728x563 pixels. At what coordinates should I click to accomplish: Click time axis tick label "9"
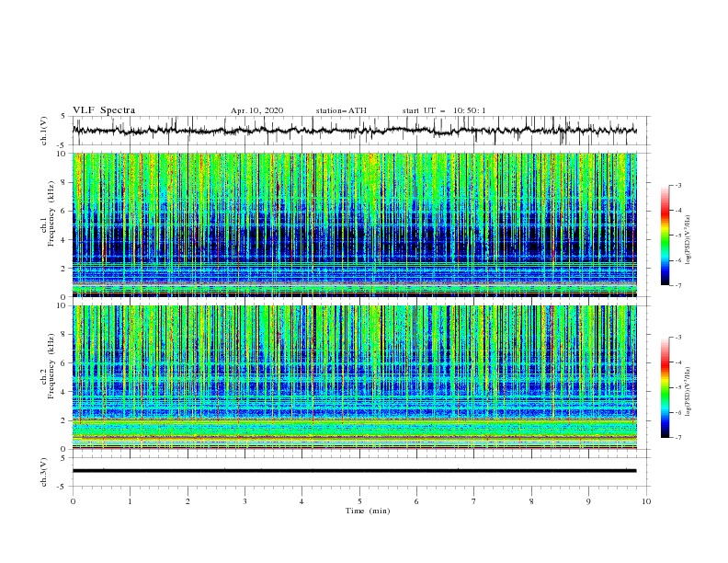[x=588, y=501]
